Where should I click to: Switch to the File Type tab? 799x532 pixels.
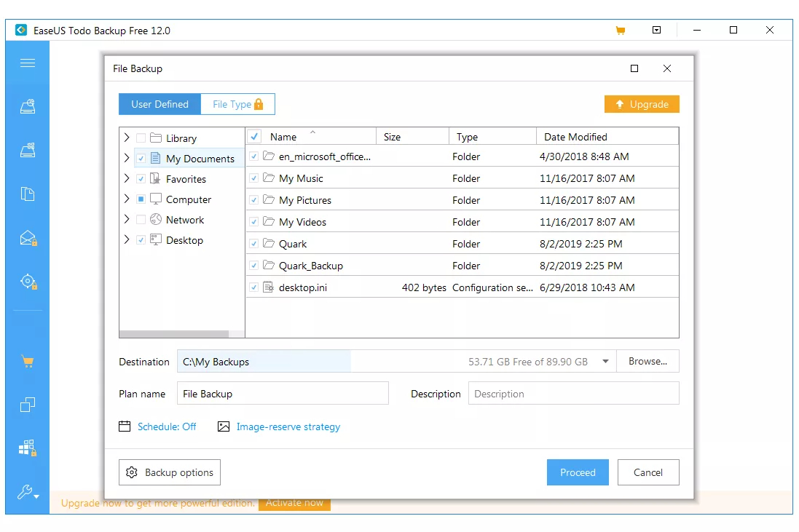point(238,104)
